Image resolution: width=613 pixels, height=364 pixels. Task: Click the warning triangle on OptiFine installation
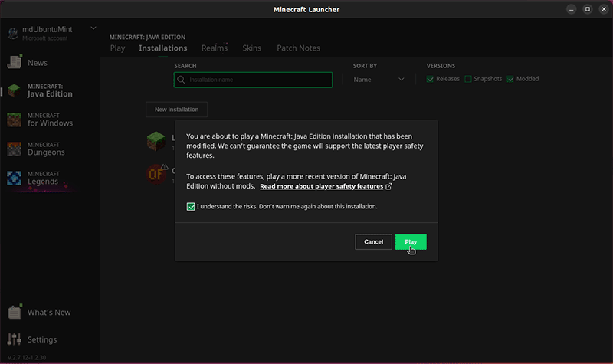(165, 167)
